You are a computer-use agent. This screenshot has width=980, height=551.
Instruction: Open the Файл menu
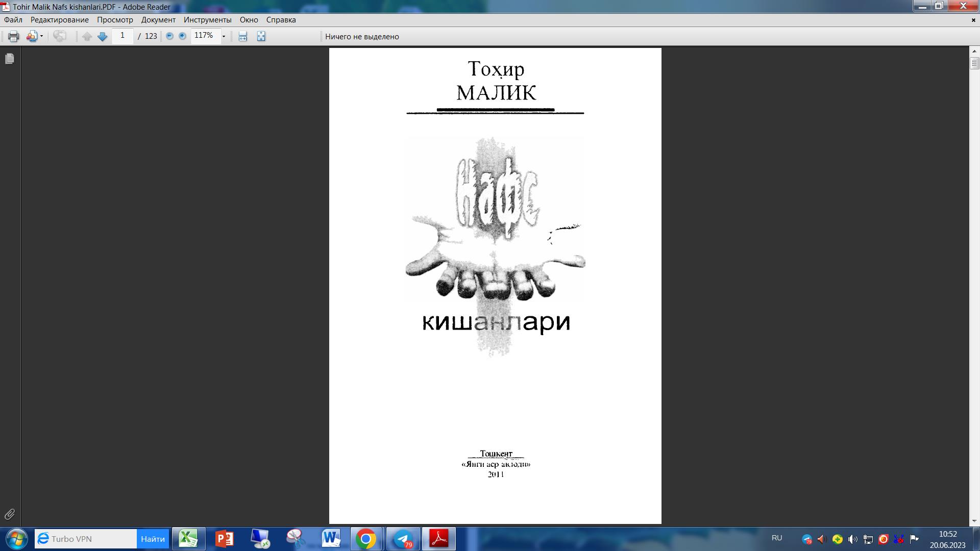13,20
